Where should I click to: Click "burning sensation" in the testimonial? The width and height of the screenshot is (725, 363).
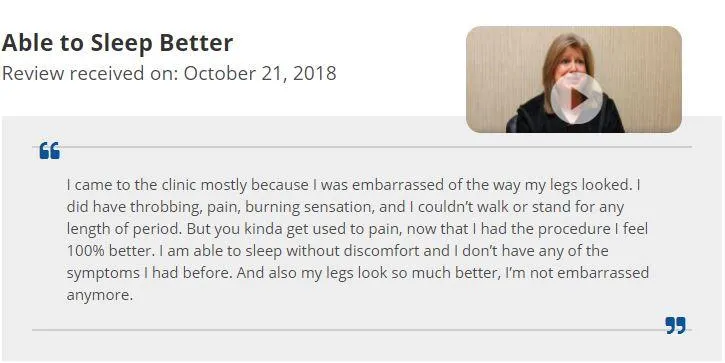308,207
